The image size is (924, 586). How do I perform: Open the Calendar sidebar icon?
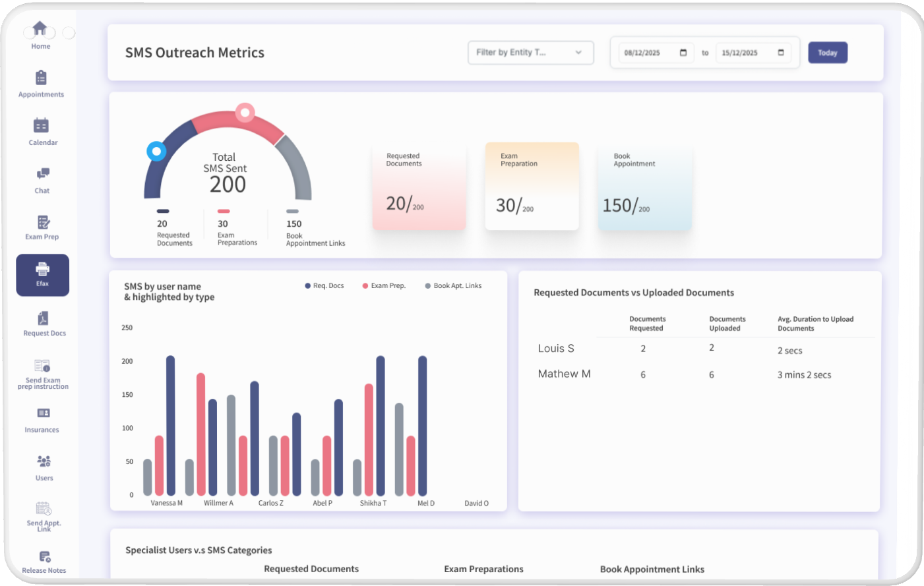pos(41,125)
